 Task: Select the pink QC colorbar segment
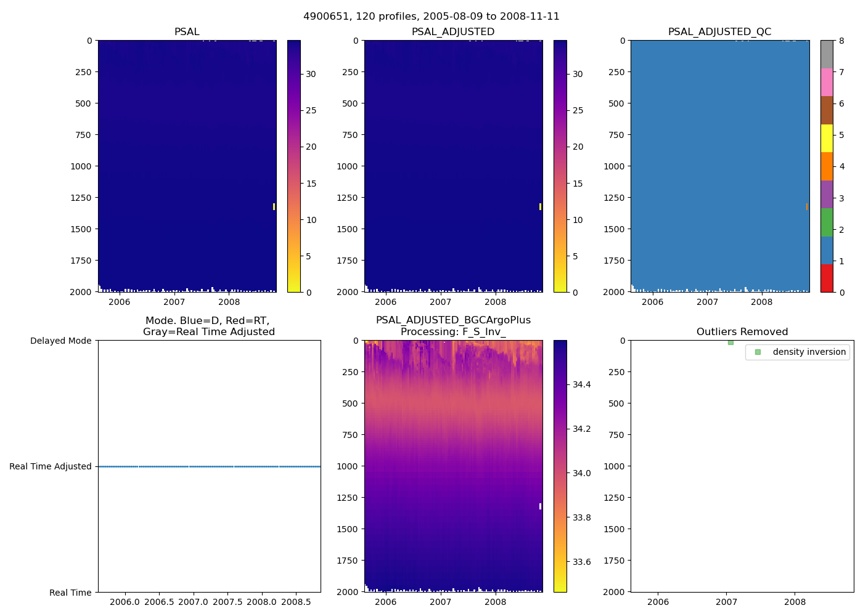(827, 82)
